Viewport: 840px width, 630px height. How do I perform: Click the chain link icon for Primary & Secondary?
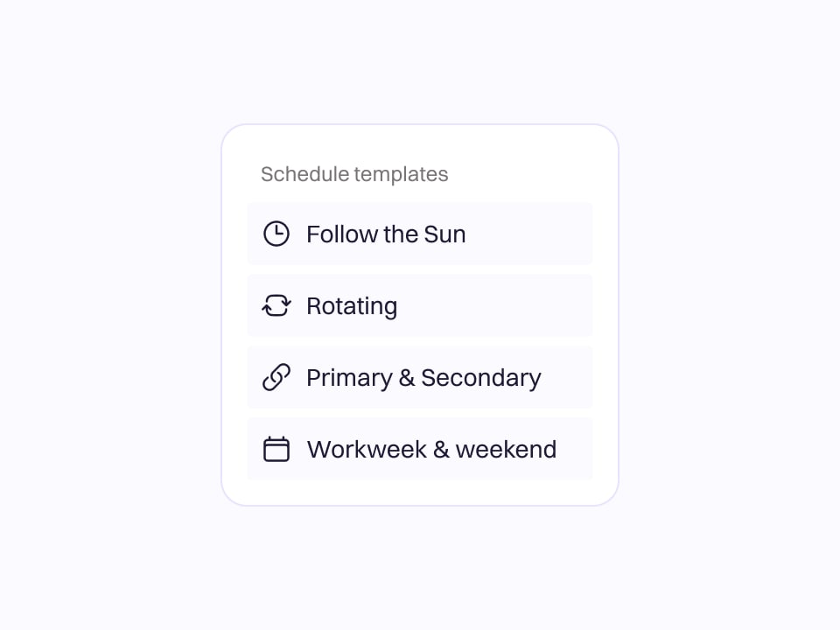click(276, 377)
